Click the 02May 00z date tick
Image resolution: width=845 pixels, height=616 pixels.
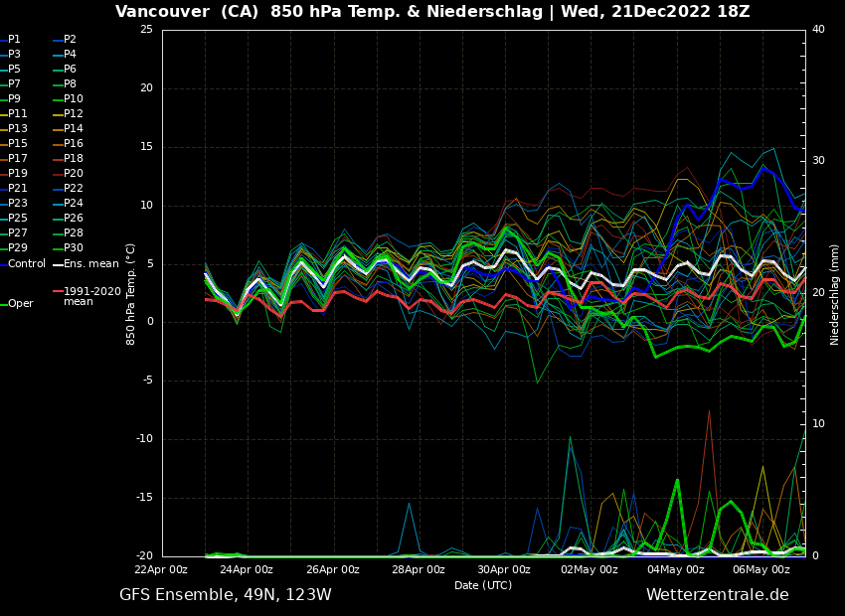(x=591, y=569)
